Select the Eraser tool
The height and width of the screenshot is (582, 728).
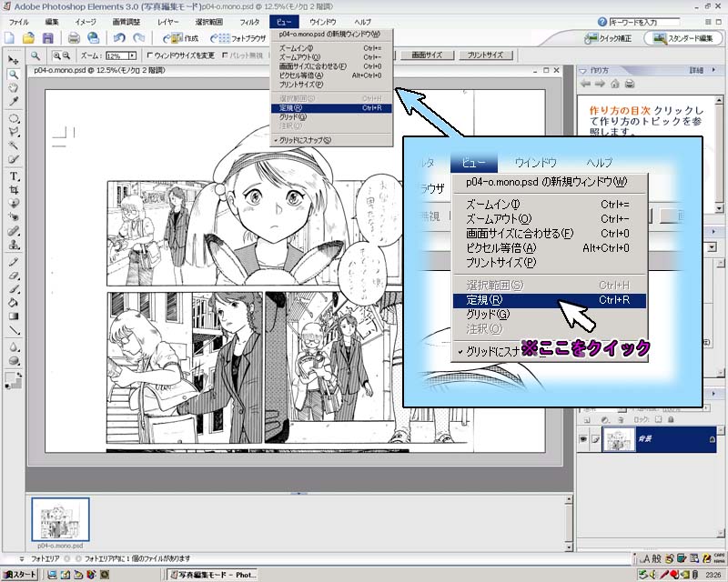pos(14,276)
